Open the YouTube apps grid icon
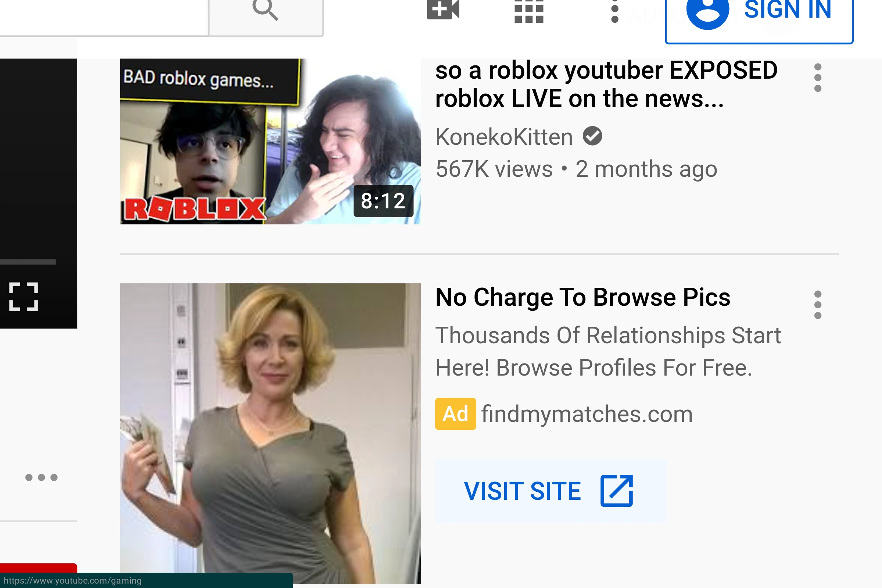Screen dimensions: 882x588 click(529, 11)
